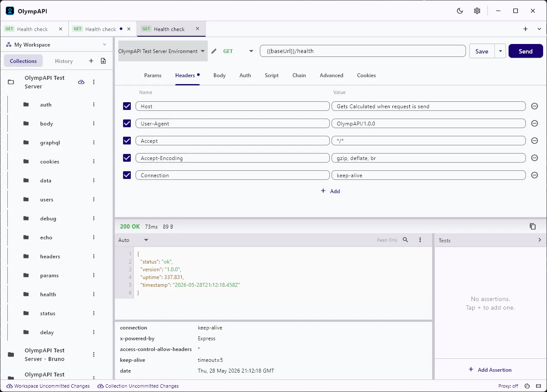The image size is (547, 392).
Task: Open Cookies tab
Action: pos(367,75)
